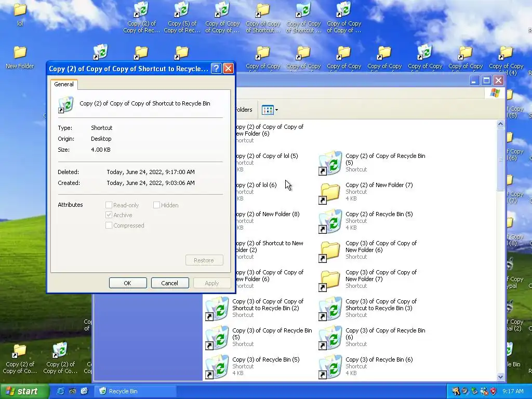
Task: Click the vertical scrollbar thumb in Recycle Bin
Action: [500, 159]
